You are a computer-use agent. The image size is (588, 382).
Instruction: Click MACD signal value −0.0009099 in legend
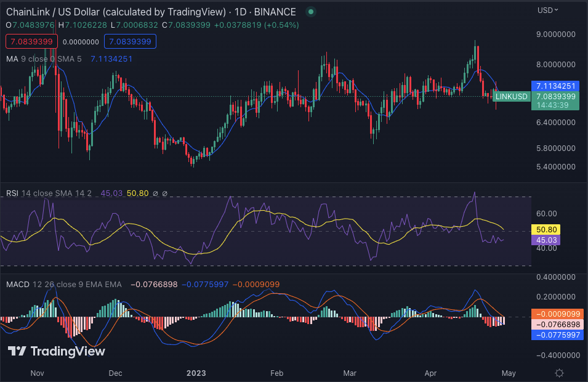[256, 285]
